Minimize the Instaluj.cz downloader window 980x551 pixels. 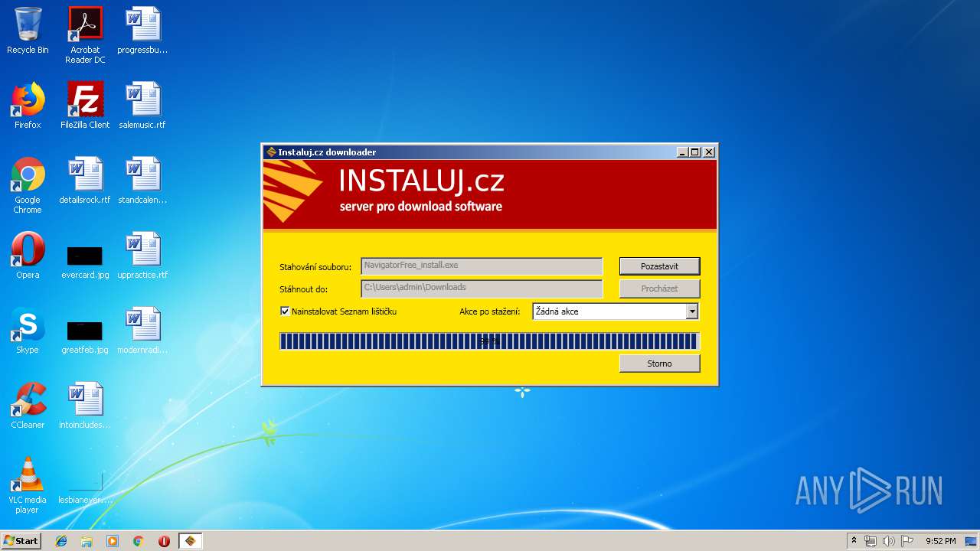[x=681, y=152]
